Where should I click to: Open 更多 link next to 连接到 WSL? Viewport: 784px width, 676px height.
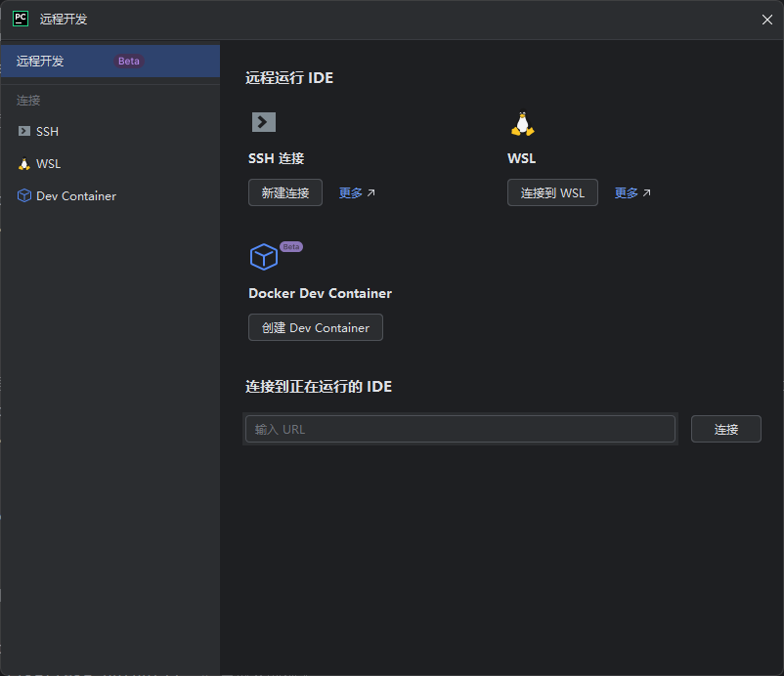pyautogui.click(x=632, y=192)
